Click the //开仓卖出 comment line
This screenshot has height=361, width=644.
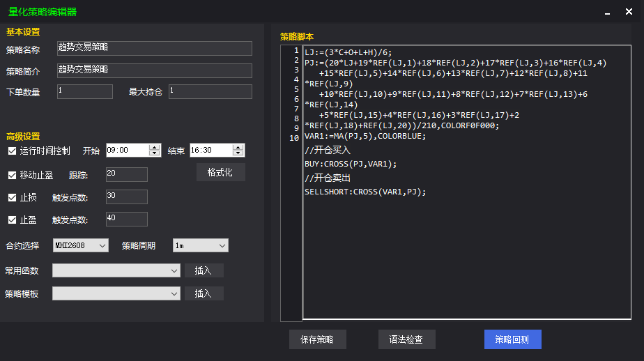click(328, 178)
